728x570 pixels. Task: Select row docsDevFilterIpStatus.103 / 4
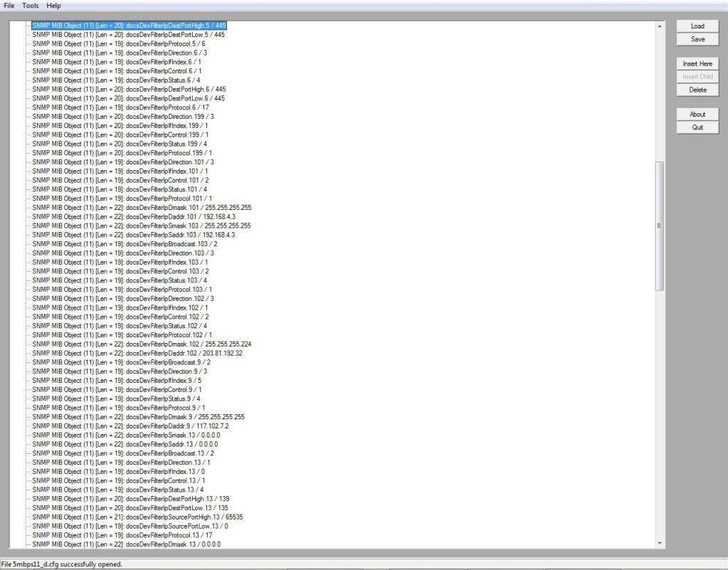click(x=120, y=280)
